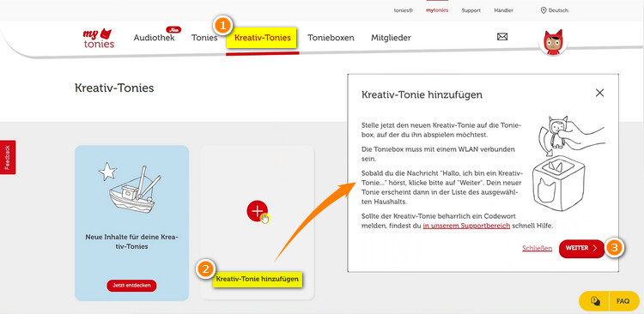
Task: Click the Weiter button
Action: (x=581, y=248)
